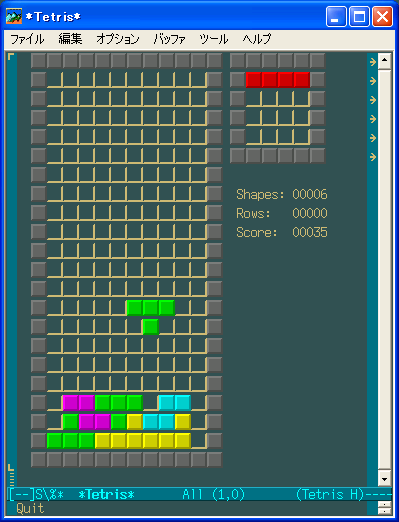Click the Emacs icon in the title bar
Screen dimensions: 399x522
click(14, 16)
